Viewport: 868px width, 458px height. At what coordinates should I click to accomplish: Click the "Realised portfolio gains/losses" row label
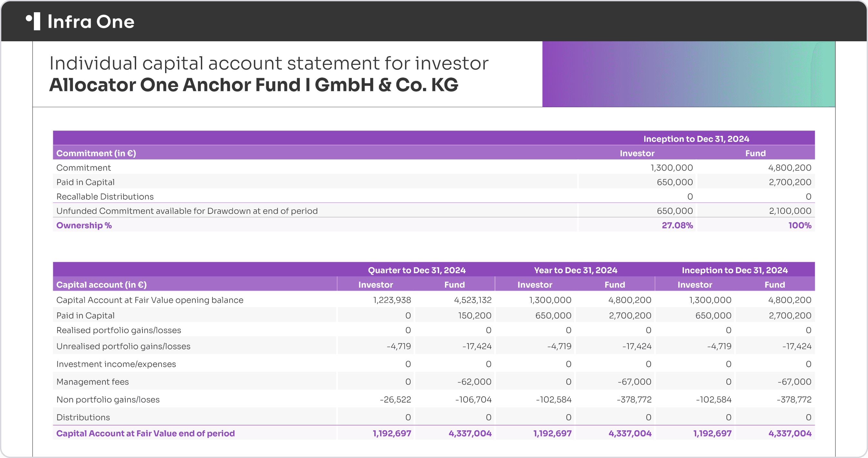119,330
